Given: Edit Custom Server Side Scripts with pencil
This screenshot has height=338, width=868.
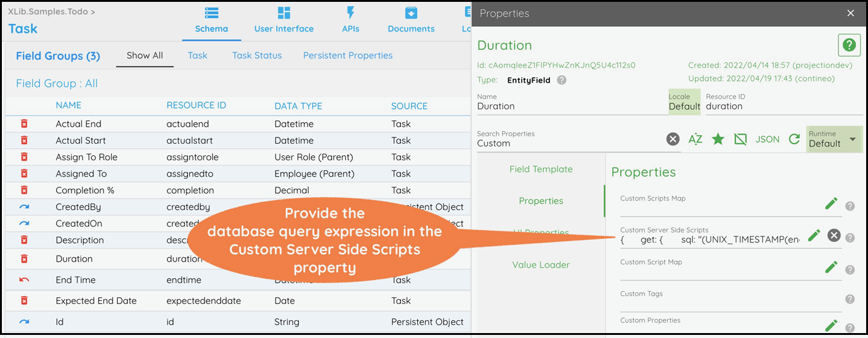Looking at the screenshot, I should tap(814, 235).
